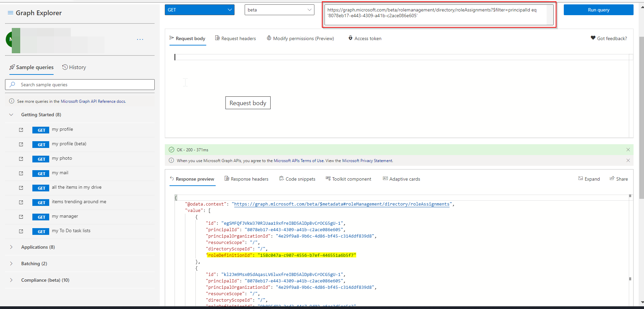Image resolution: width=644 pixels, height=309 pixels.
Task: Expand the Batching (2) section
Action: [x=11, y=264]
